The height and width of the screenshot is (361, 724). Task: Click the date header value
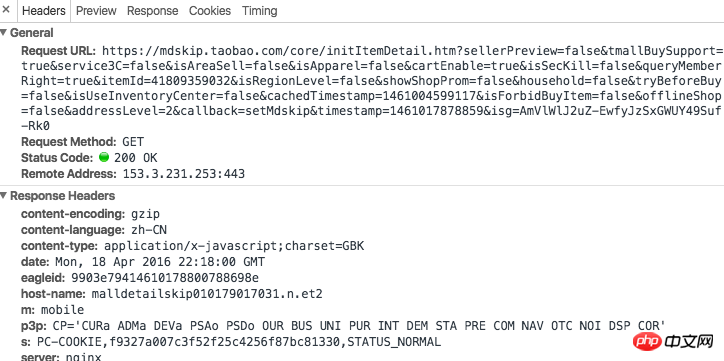pyautogui.click(x=160, y=262)
